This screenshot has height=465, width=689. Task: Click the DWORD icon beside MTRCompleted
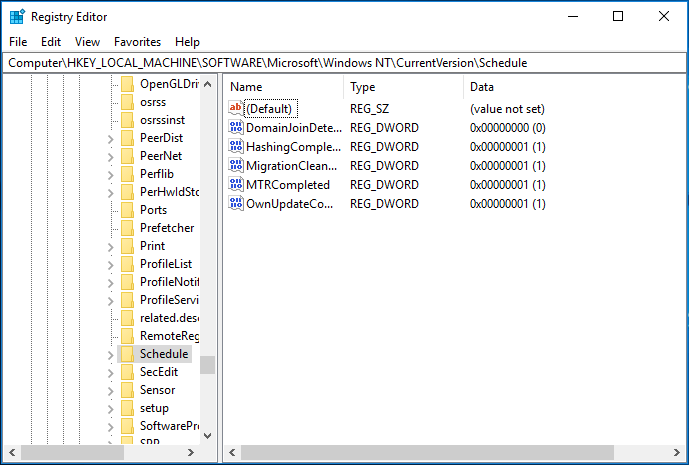click(x=236, y=185)
